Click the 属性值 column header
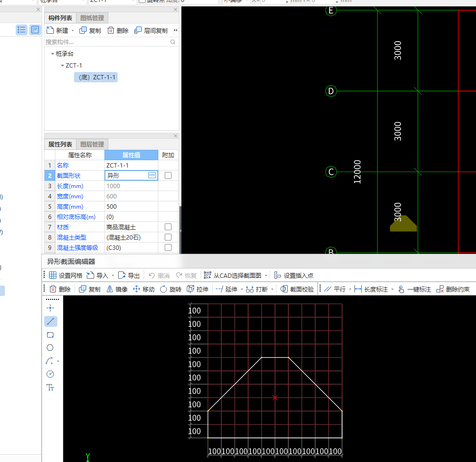Image resolution: width=476 pixels, height=462 pixels. tap(131, 155)
